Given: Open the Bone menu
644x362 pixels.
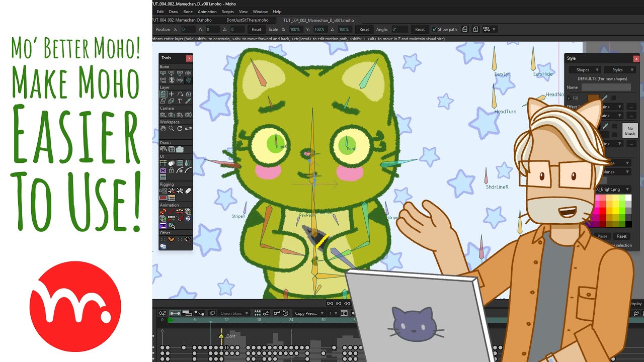Looking at the screenshot, I should tap(188, 12).
